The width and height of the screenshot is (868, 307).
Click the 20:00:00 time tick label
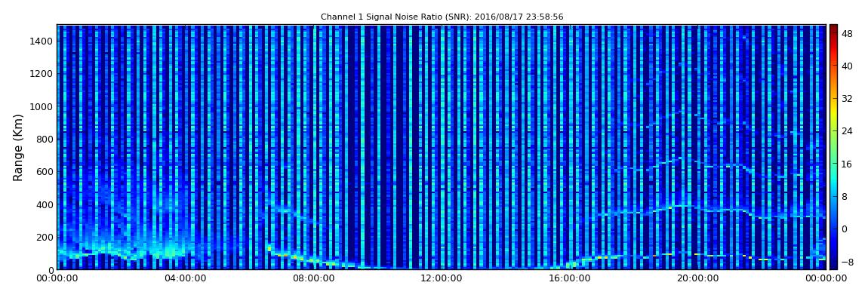pyautogui.click(x=699, y=279)
